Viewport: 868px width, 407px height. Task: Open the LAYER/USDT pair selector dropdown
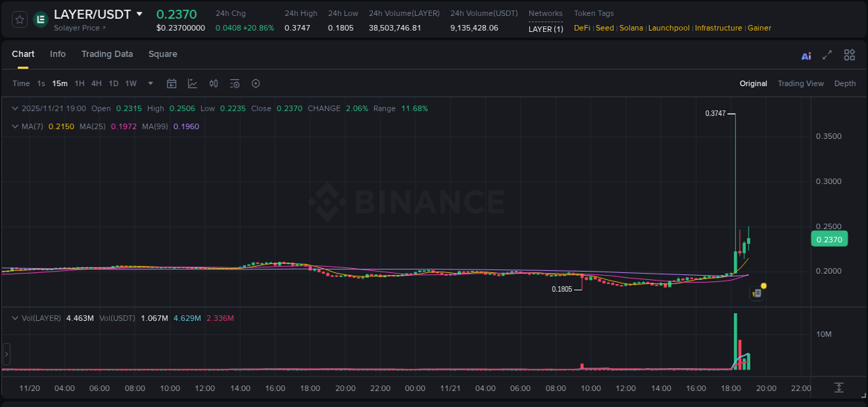click(141, 14)
